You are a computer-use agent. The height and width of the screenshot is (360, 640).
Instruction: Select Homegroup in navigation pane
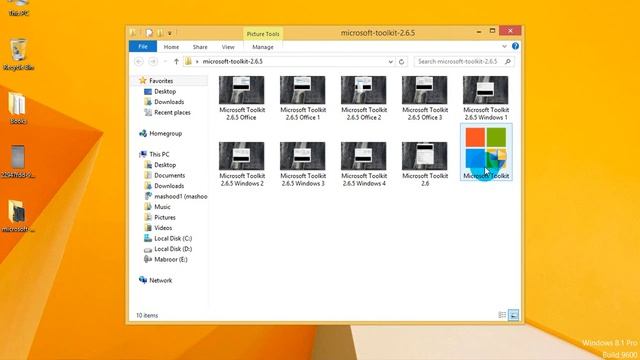pyautogui.click(x=165, y=133)
